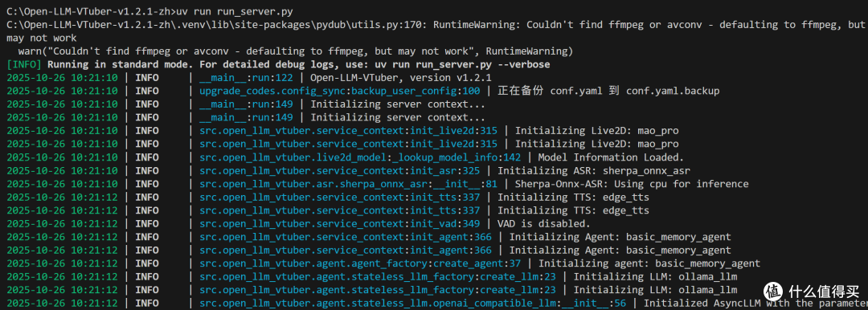Click the 'may not work' wrapped warning line

(42, 38)
